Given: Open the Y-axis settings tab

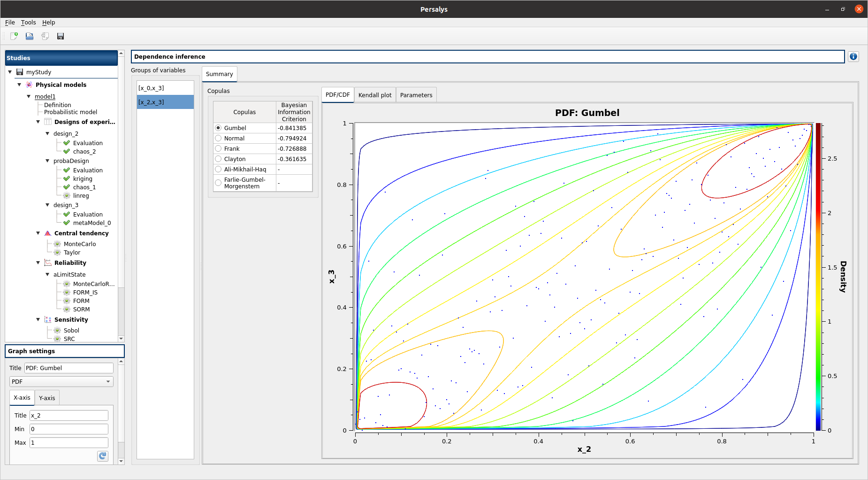Looking at the screenshot, I should (x=47, y=398).
